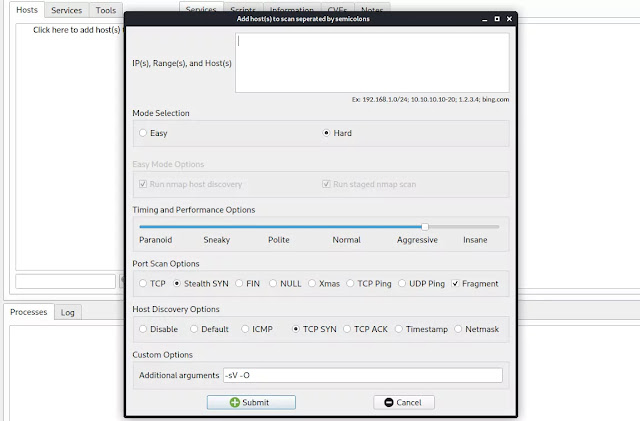Cancel the add hosts dialog

[404, 402]
